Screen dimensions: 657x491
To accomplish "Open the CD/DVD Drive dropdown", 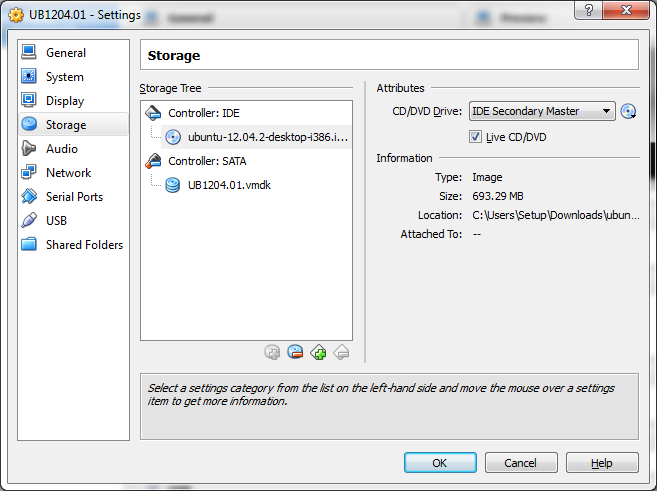I will click(541, 112).
